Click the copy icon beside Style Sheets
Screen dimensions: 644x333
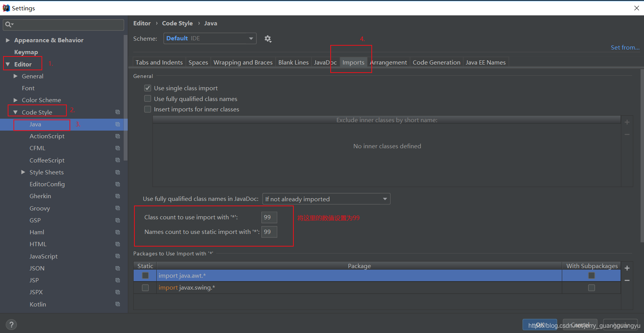(x=118, y=172)
